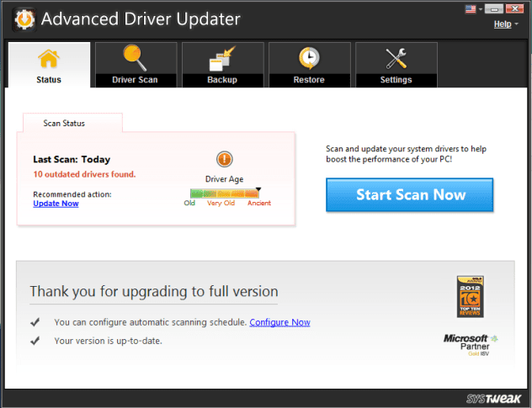Click checkmark beside automatic scanning schedule

35,322
